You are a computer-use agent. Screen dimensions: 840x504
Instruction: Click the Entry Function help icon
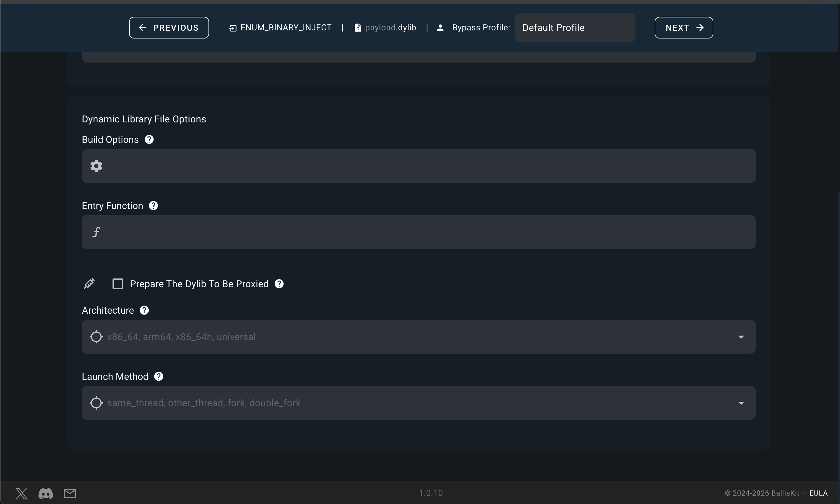[x=153, y=206]
